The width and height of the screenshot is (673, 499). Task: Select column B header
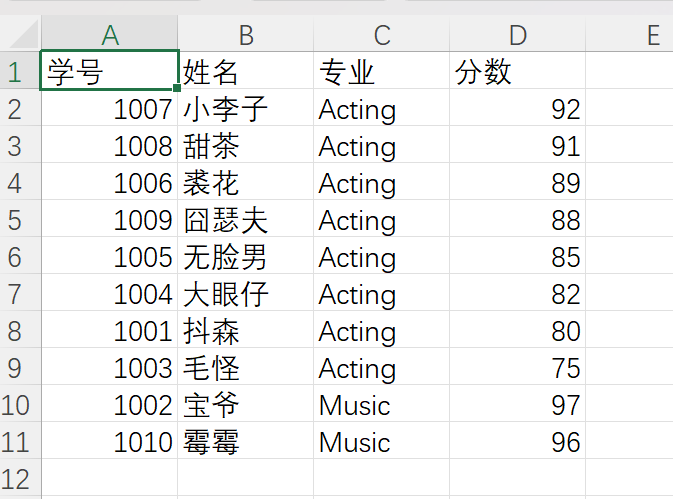[246, 35]
